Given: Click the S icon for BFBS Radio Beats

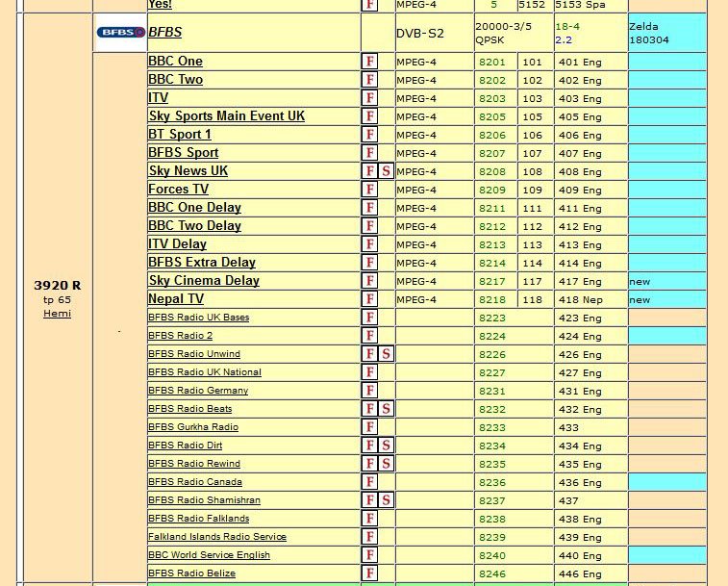Looking at the screenshot, I should pyautogui.click(x=387, y=409).
